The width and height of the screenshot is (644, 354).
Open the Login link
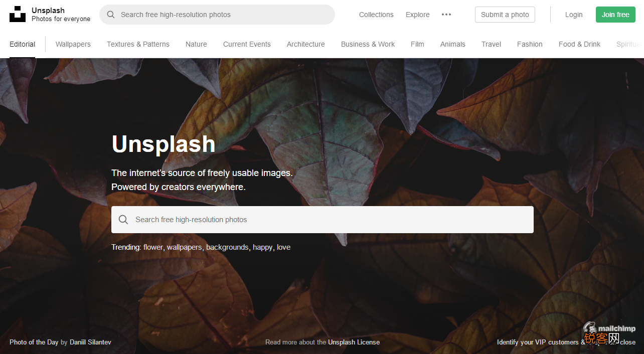pos(574,15)
